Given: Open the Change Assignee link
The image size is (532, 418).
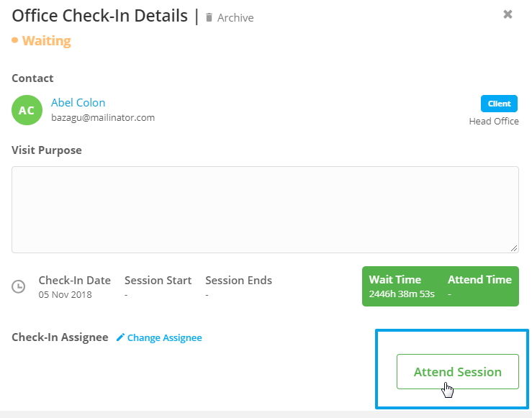Looking at the screenshot, I should point(165,337).
